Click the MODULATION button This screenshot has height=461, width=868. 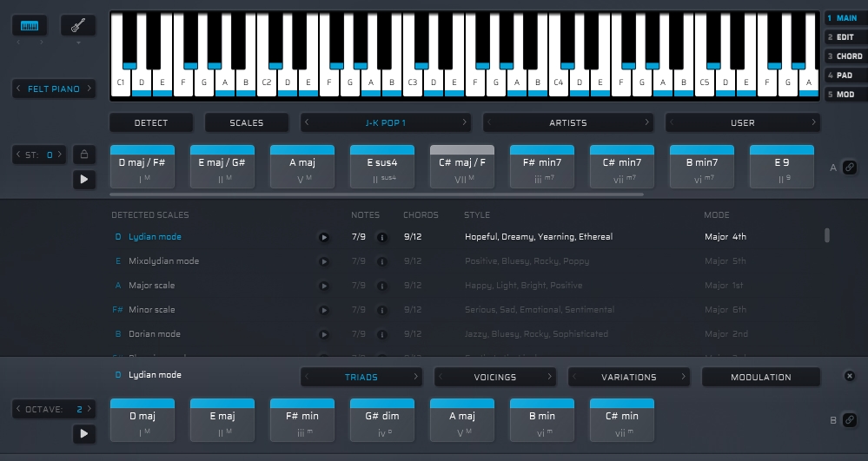pyautogui.click(x=760, y=377)
